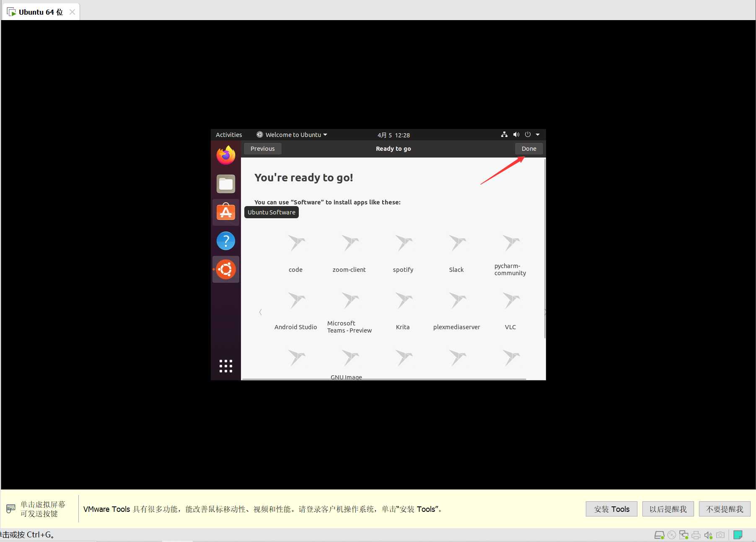Click the GNU Image app icon
Image resolution: width=756 pixels, height=542 pixels.
click(x=350, y=358)
